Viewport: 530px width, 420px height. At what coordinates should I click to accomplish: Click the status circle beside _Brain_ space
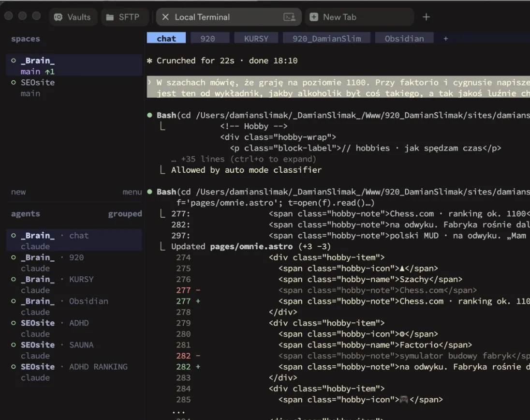14,60
